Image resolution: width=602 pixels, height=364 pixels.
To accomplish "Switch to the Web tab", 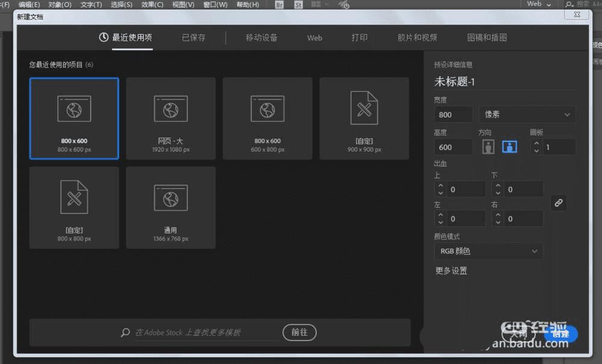I will 314,38.
